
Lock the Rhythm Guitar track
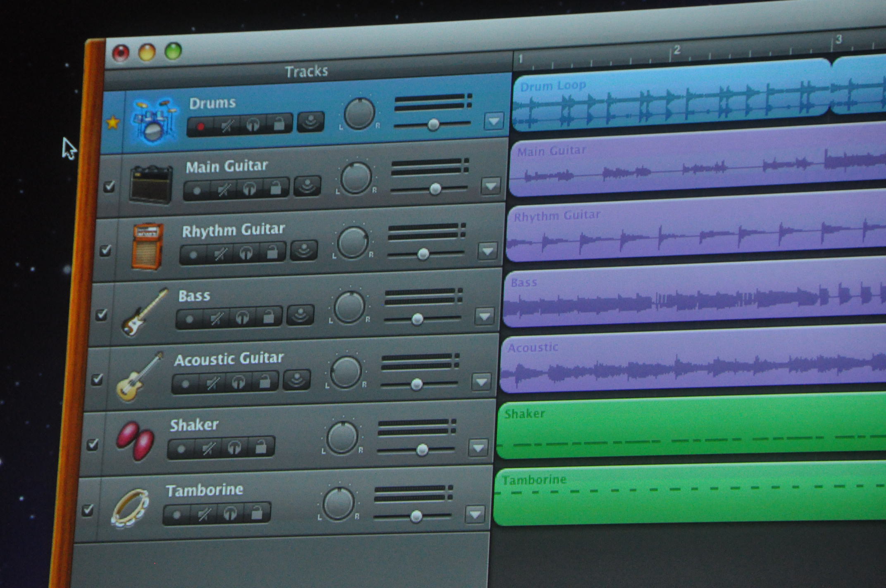[272, 252]
